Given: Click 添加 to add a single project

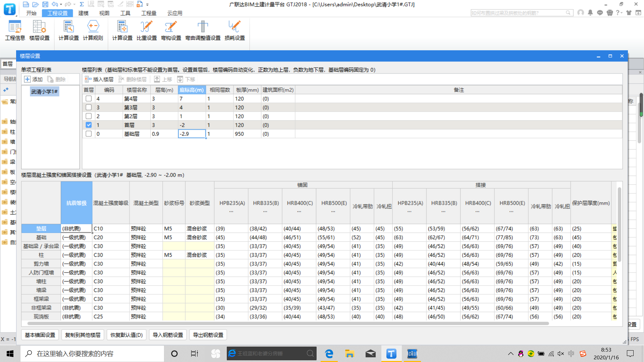Looking at the screenshot, I should (x=34, y=79).
